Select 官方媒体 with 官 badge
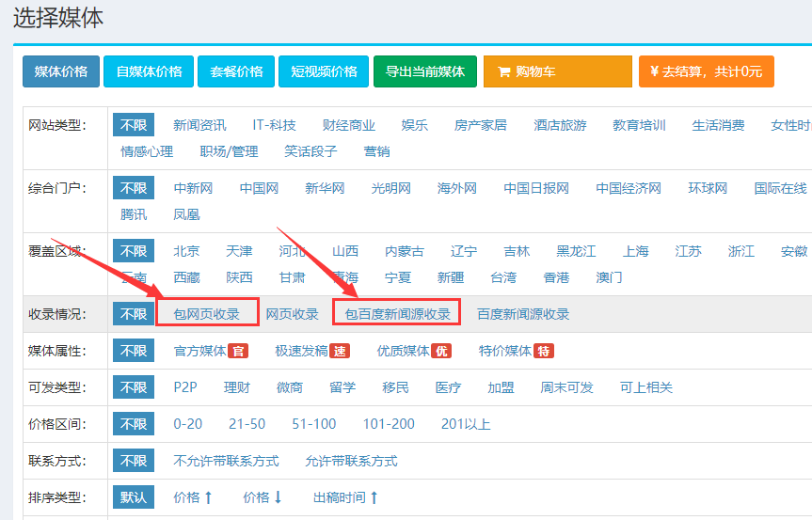Image resolution: width=812 pixels, height=520 pixels. pos(210,351)
